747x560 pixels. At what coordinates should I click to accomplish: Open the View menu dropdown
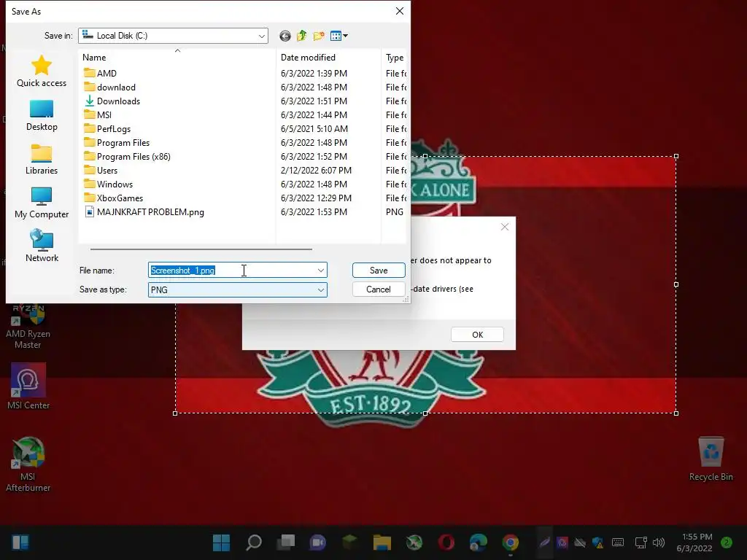(x=338, y=36)
